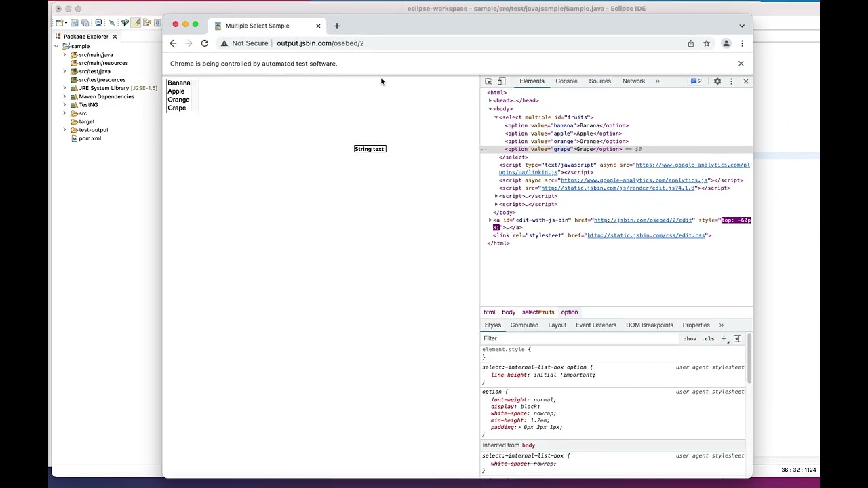Image resolution: width=868 pixels, height=488 pixels.
Task: Show more style pane tabs chevron
Action: [x=721, y=325]
